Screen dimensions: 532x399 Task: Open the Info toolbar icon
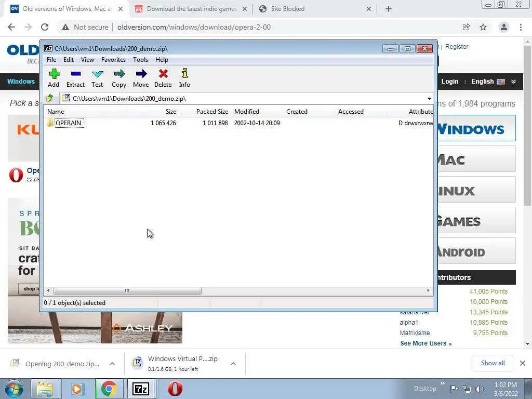click(184, 78)
